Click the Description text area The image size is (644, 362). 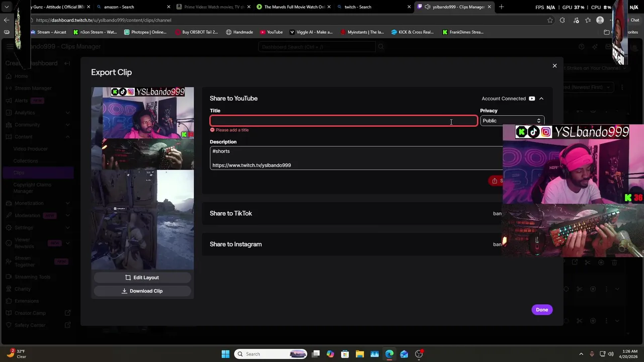coord(356,158)
